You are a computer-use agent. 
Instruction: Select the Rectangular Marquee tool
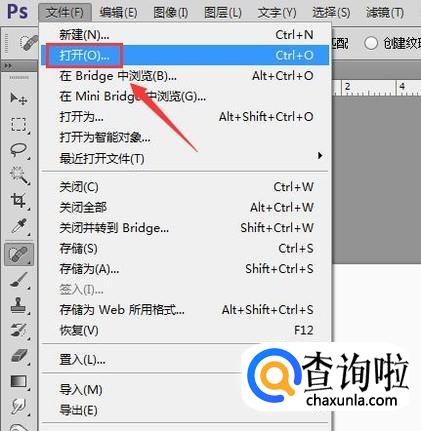(x=18, y=124)
